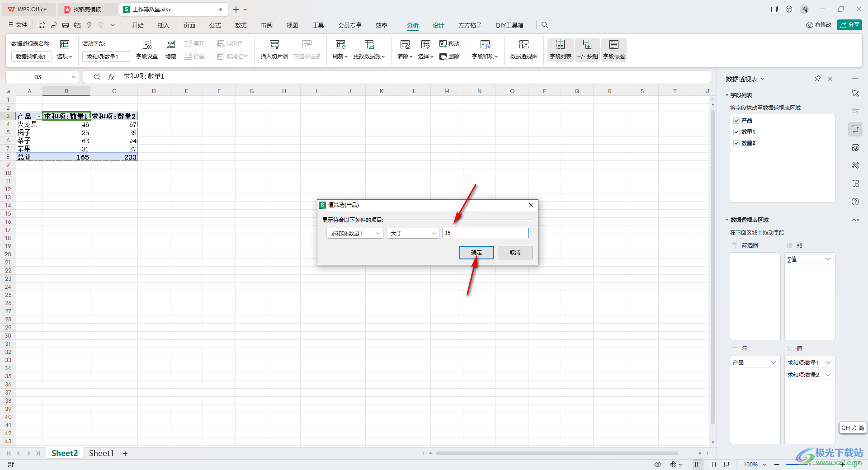Open the 文件 menu

pos(18,25)
